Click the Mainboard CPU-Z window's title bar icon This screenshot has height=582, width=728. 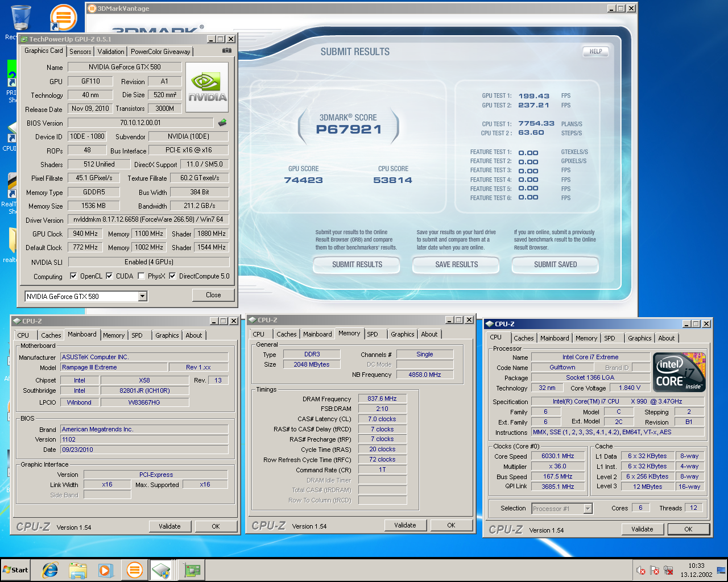point(16,321)
